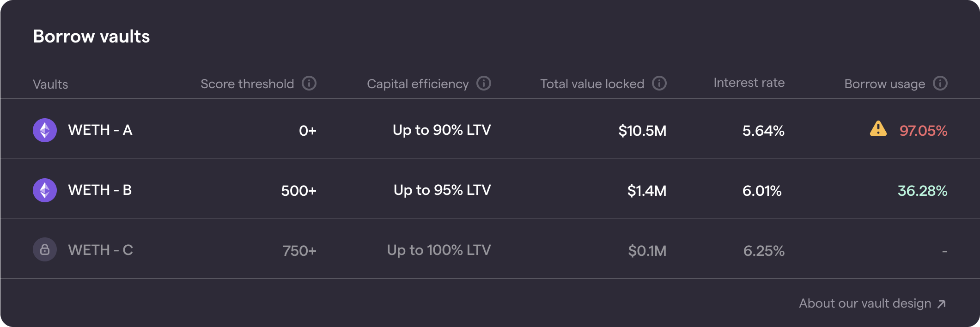Click the Score threshold column header
This screenshot has height=327, width=980.
pyautogui.click(x=247, y=84)
